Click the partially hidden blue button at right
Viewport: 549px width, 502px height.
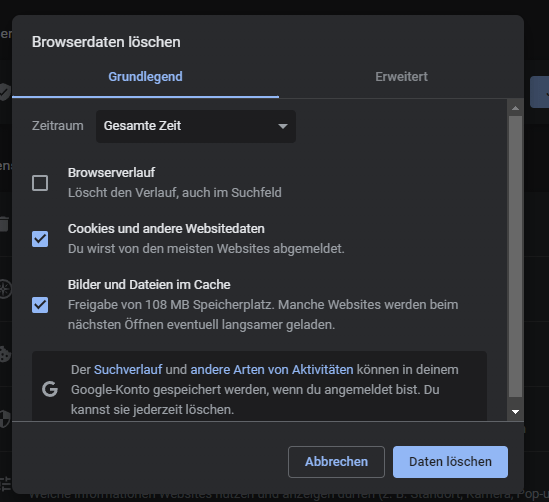pos(540,92)
